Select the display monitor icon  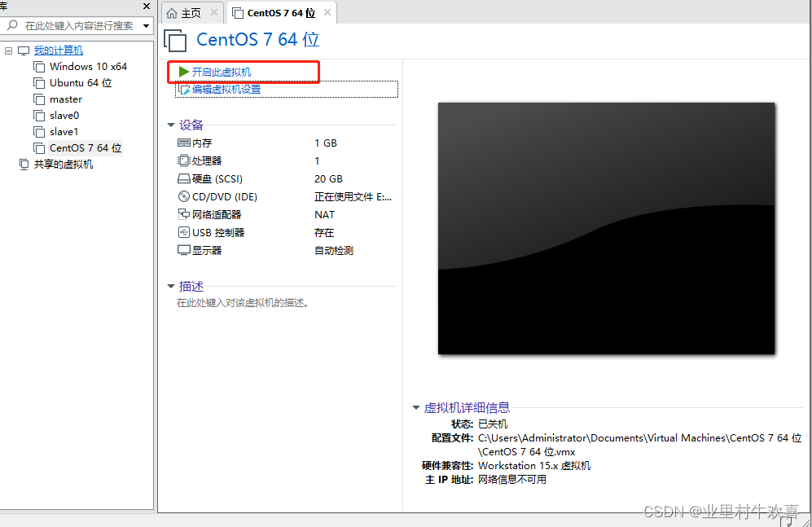184,250
